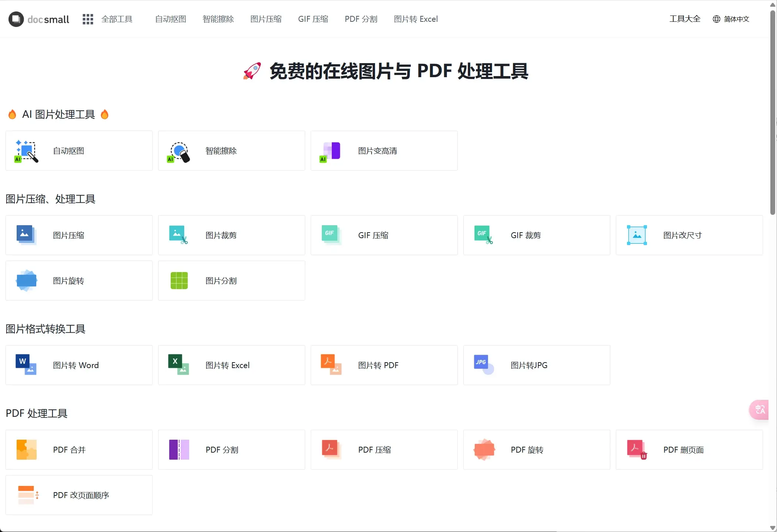Expand the 简体中文 language selector
The width and height of the screenshot is (777, 532).
[731, 19]
